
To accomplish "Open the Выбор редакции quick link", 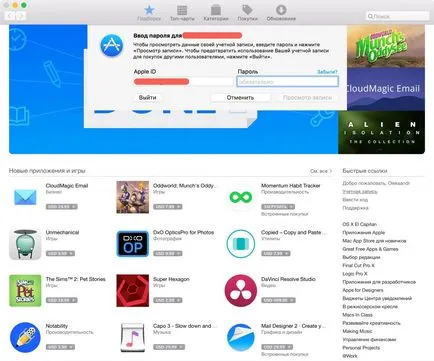I will [x=361, y=257].
